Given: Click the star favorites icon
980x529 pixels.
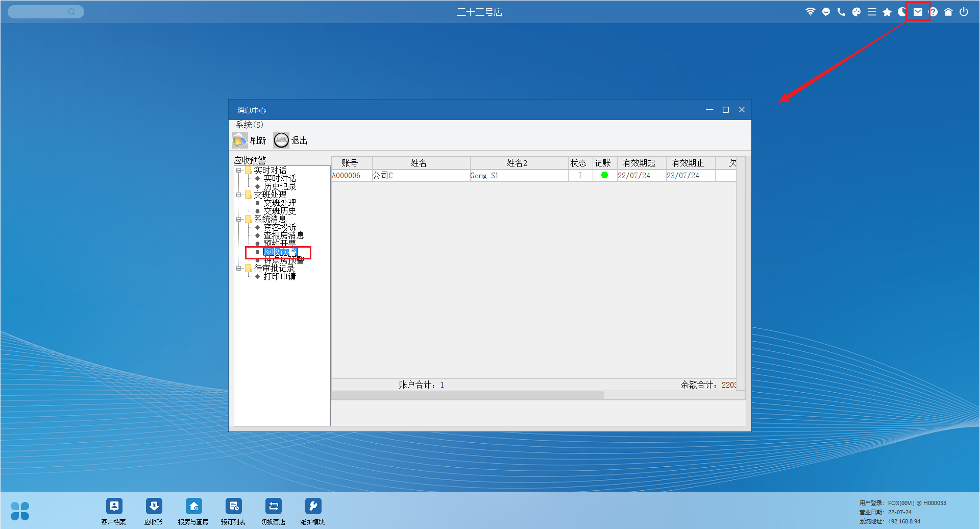Looking at the screenshot, I should [887, 12].
